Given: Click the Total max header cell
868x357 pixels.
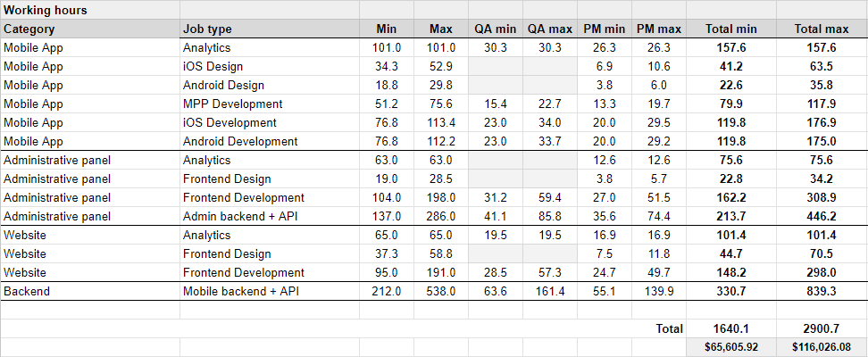Looking at the screenshot, I should (821, 29).
